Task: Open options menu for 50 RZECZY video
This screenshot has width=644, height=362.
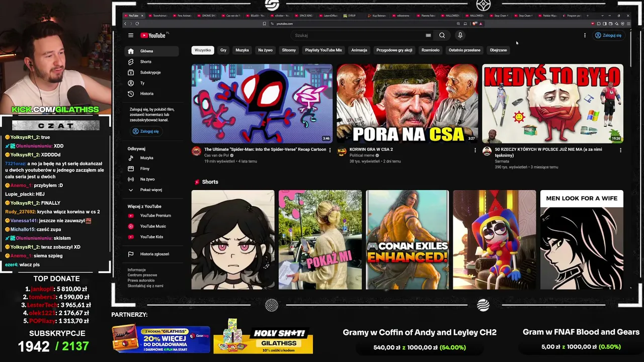Action: pos(620,150)
